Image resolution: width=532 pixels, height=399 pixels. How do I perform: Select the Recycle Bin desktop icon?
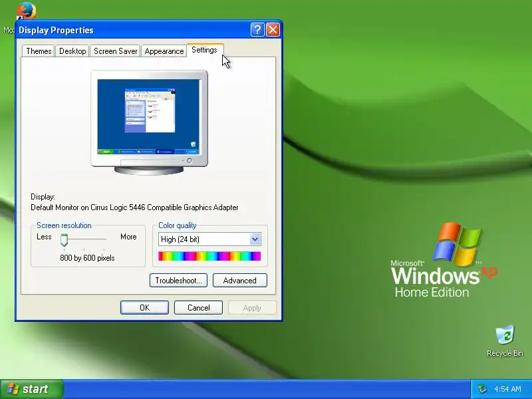click(505, 341)
